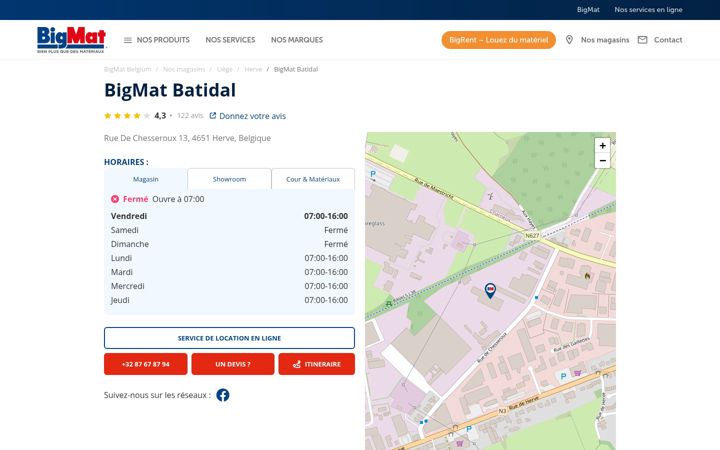Go to Liège breadcrumb
Image resolution: width=720 pixels, height=450 pixels.
225,69
